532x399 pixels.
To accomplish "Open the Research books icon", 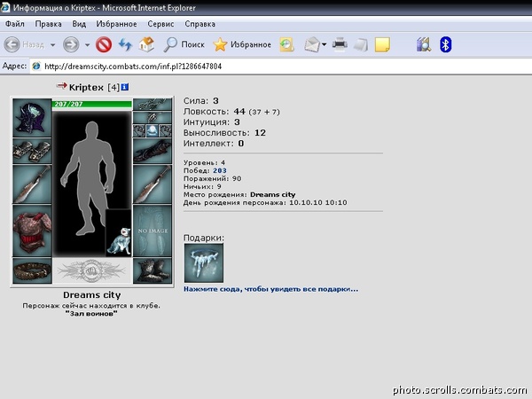I will [x=424, y=44].
